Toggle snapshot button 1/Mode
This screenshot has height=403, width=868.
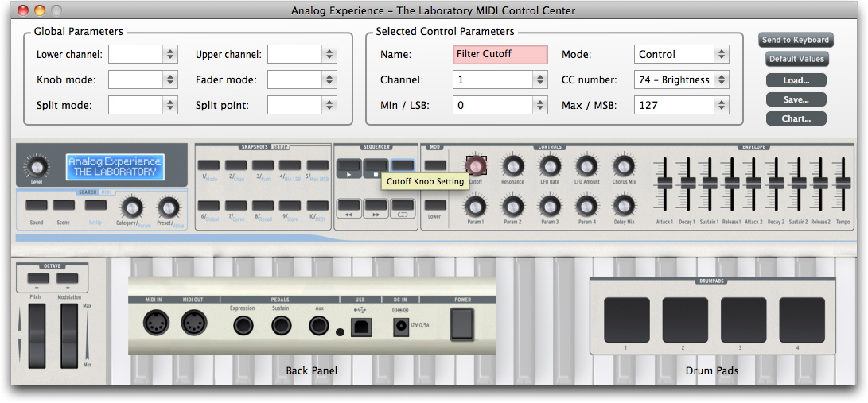[x=208, y=165]
